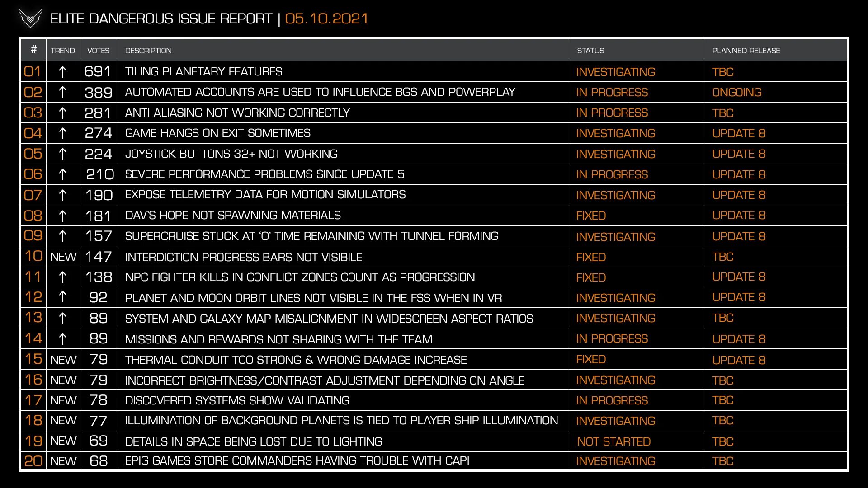868x488 pixels.
Task: Select 'Tiling Planetary Features' description
Action: click(x=203, y=72)
